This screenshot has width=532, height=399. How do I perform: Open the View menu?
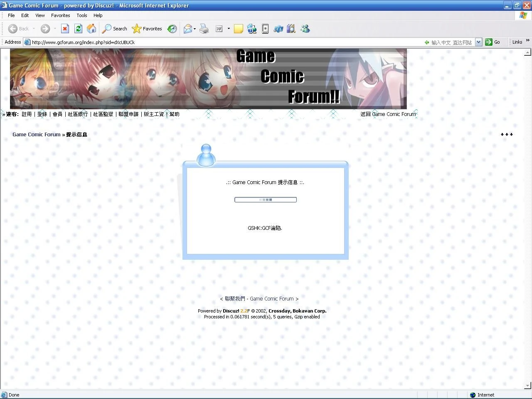coord(40,15)
